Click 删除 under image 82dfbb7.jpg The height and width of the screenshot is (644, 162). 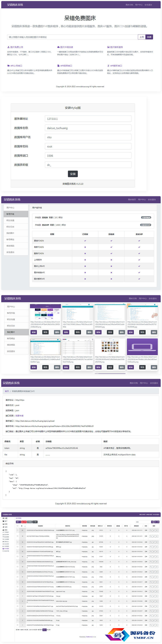(57, 367)
